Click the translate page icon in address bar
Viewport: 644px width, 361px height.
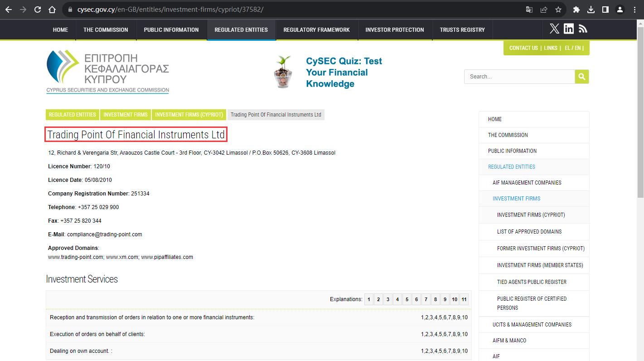529,10
